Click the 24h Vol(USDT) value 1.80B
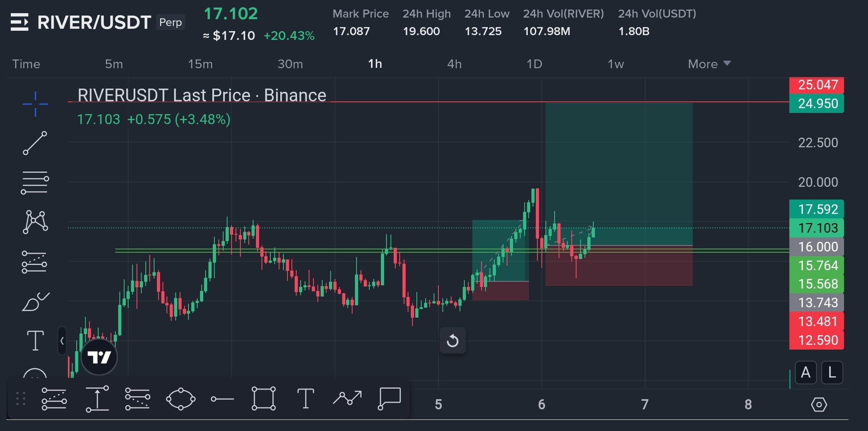The width and height of the screenshot is (868, 431). (x=634, y=31)
